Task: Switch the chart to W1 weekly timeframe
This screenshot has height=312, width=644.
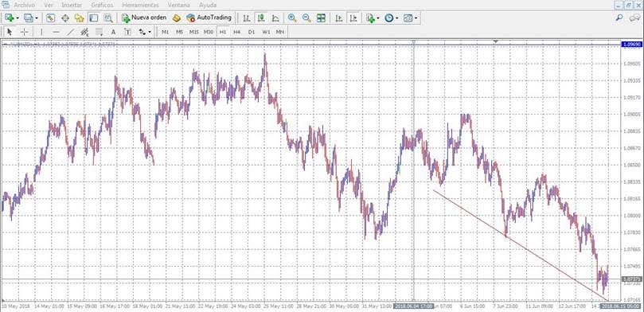Action: 266,32
